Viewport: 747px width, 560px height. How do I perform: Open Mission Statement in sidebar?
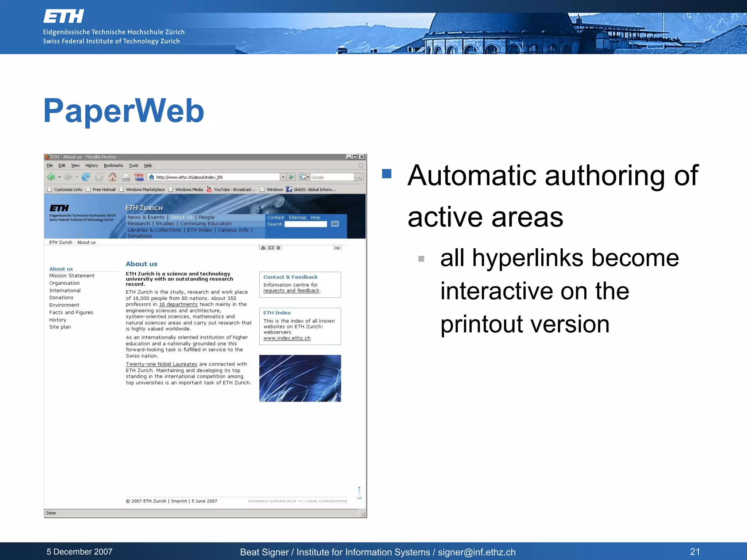tap(72, 276)
